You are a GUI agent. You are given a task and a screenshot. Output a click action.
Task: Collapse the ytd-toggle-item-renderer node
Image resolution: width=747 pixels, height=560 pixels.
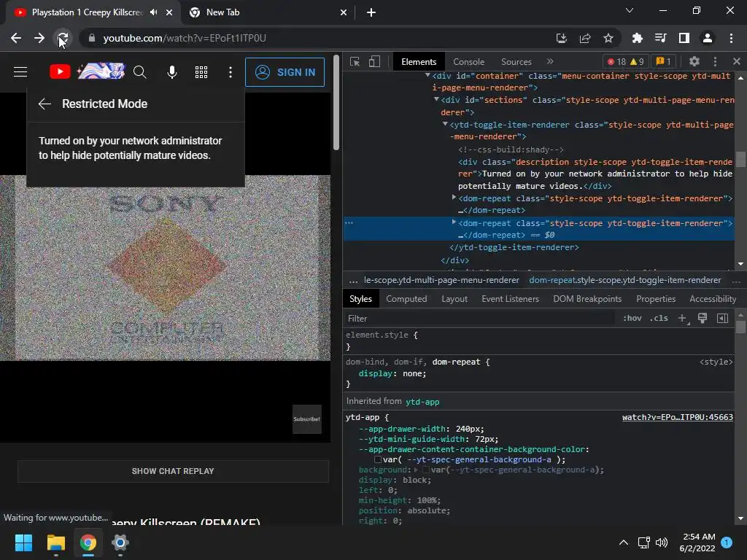[445, 124]
